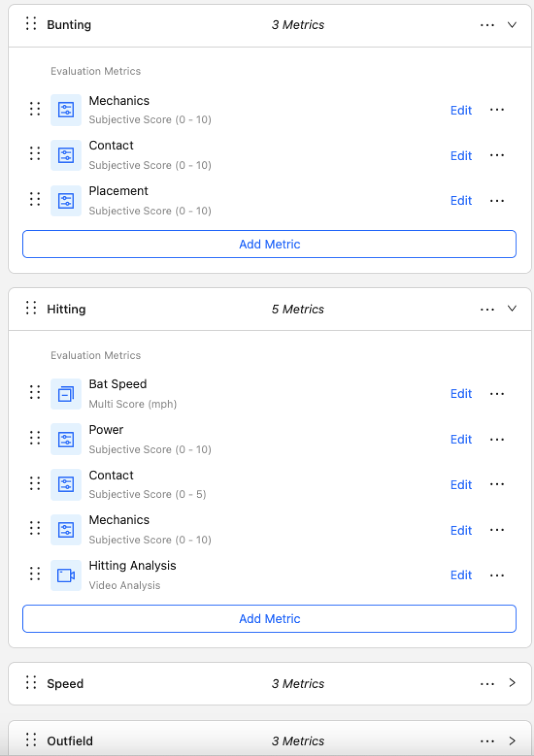
Task: Add a metric to Bunting
Action: click(269, 244)
